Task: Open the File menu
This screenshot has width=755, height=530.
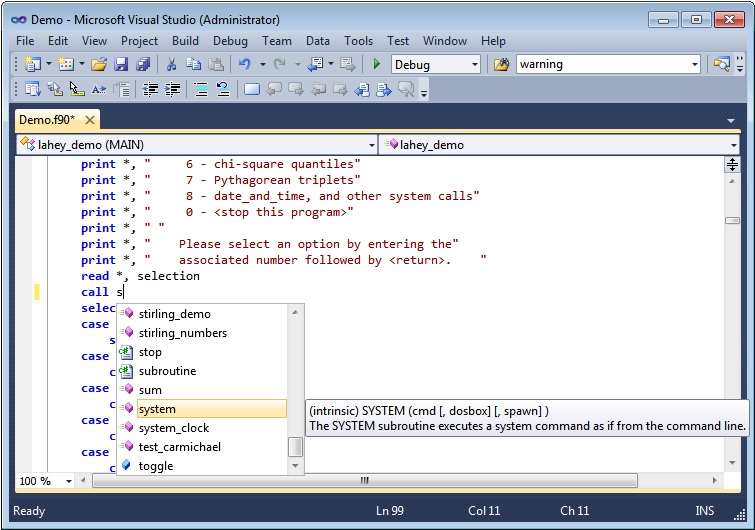Action: click(x=25, y=41)
